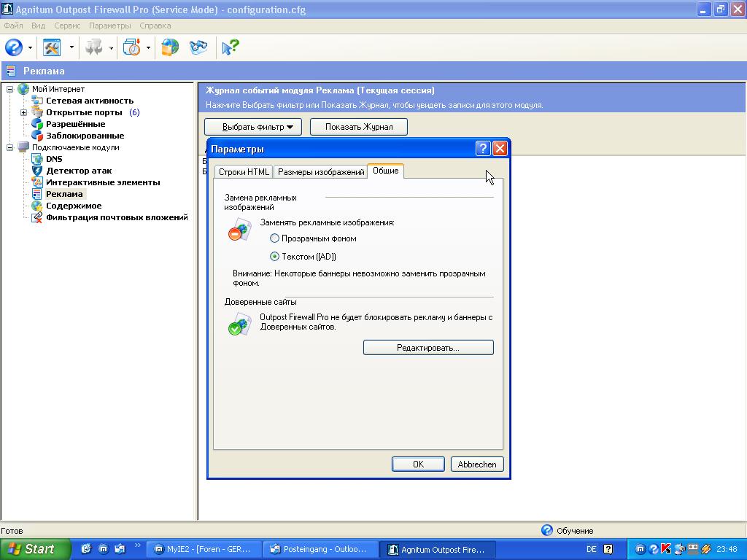Click the Заблокированные icon in tree
The image size is (747, 560).
point(37,136)
